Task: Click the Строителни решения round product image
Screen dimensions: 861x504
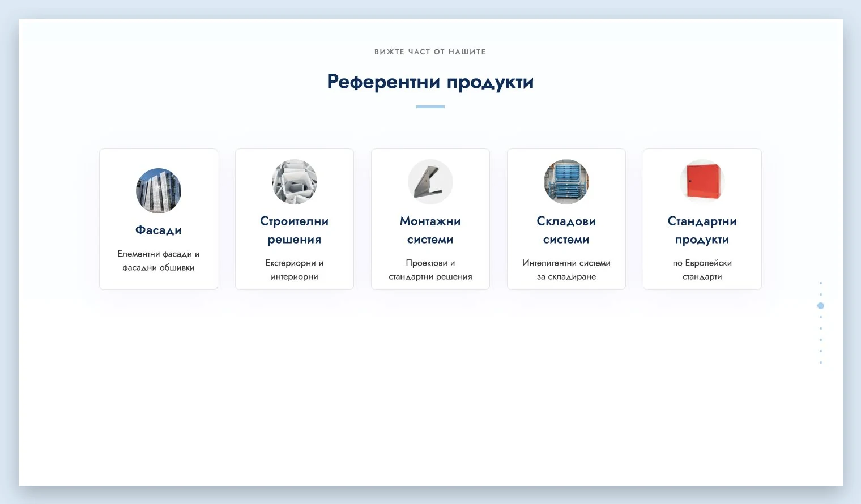Action: [295, 182]
